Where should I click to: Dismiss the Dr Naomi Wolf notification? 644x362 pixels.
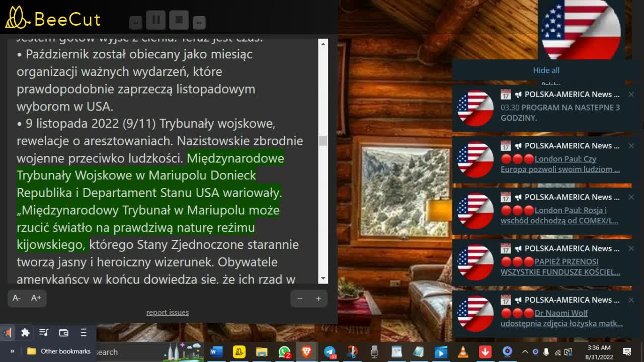[x=631, y=300]
